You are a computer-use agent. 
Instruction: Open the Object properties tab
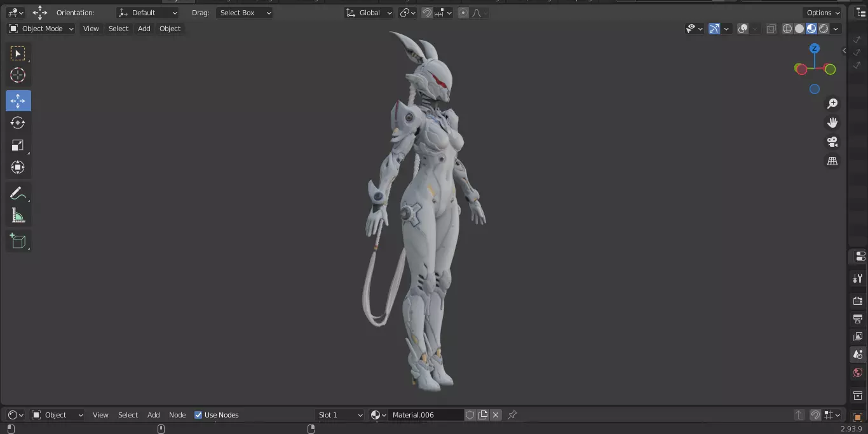coord(858,417)
